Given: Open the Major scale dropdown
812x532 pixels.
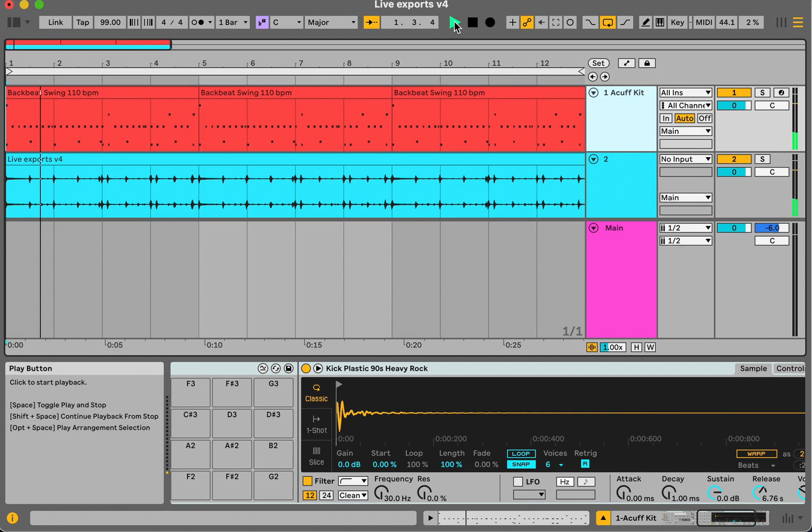Looking at the screenshot, I should click(331, 23).
